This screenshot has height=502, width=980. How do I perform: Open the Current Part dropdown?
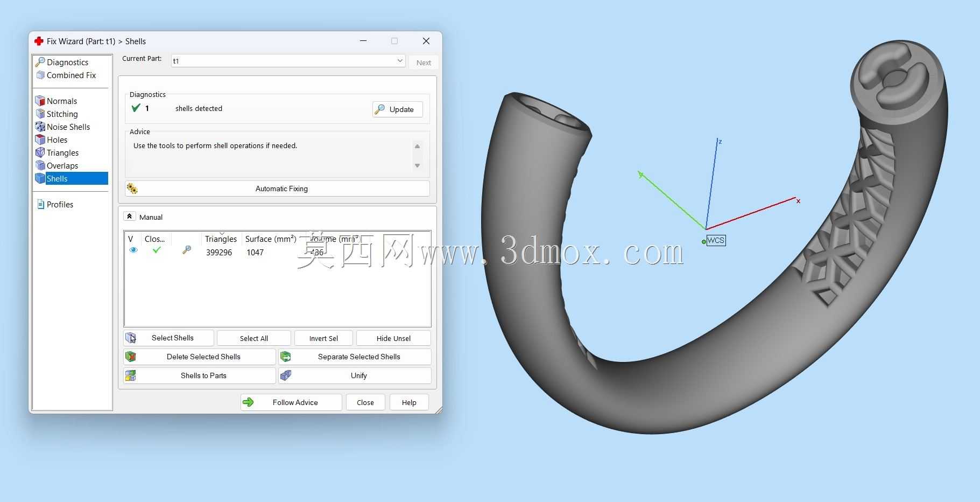pyautogui.click(x=288, y=61)
